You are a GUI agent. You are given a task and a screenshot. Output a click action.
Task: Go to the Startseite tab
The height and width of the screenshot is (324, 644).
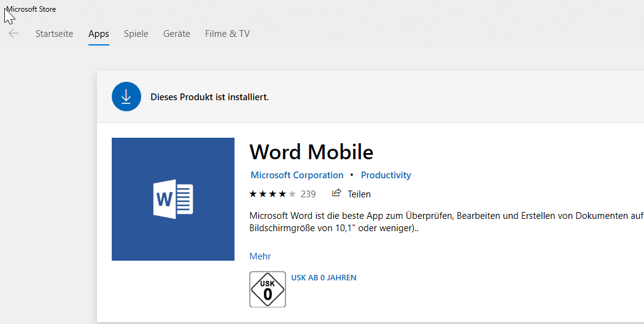(x=54, y=34)
